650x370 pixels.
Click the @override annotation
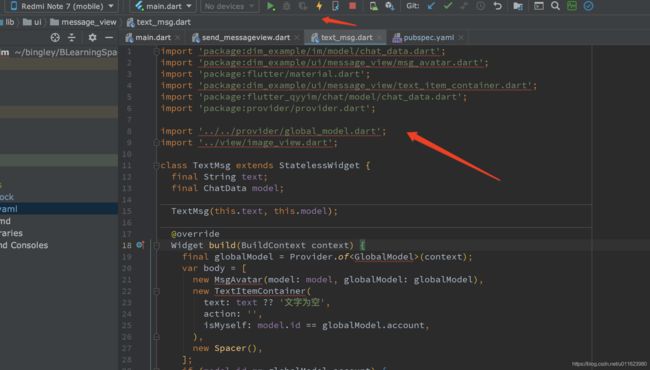195,234
